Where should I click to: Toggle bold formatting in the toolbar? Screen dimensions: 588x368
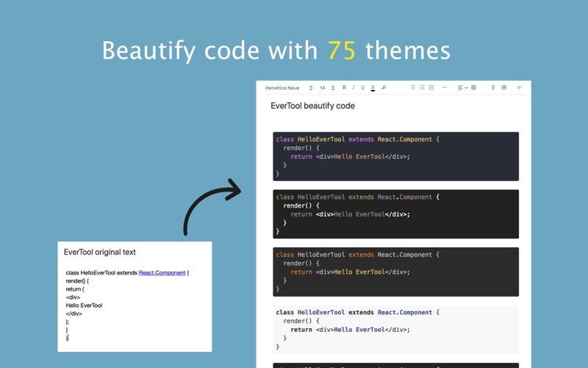(344, 88)
